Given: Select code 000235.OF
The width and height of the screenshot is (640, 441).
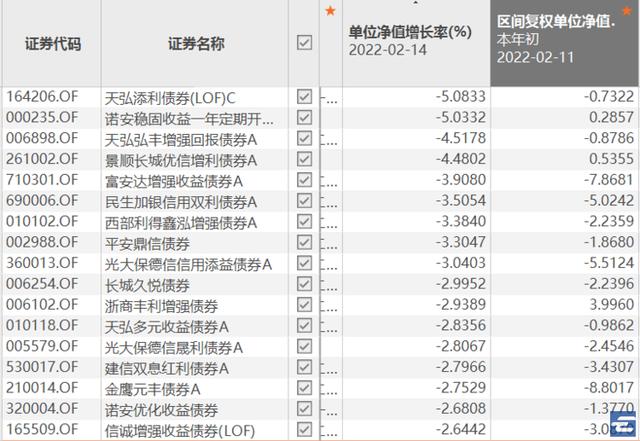Looking at the screenshot, I should 42,118.
